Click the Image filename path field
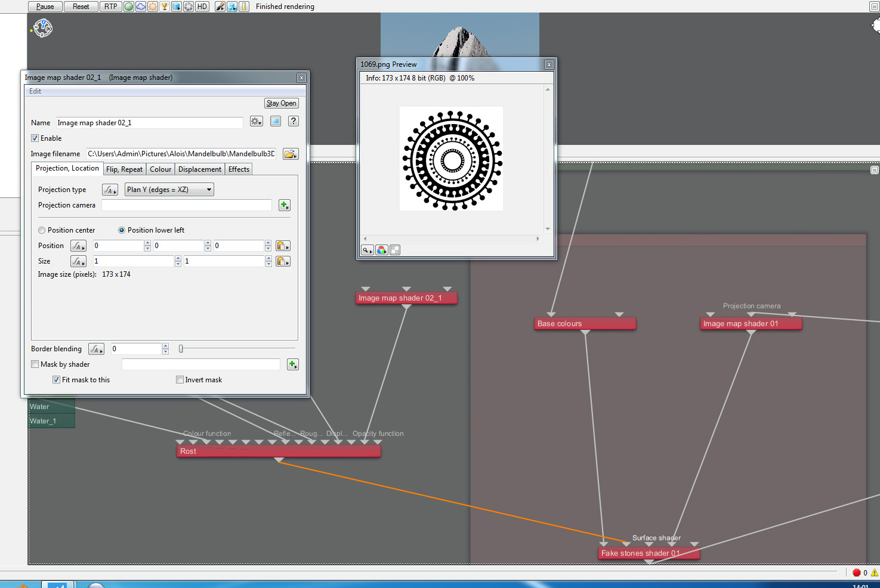The width and height of the screenshot is (880, 588). click(x=181, y=154)
